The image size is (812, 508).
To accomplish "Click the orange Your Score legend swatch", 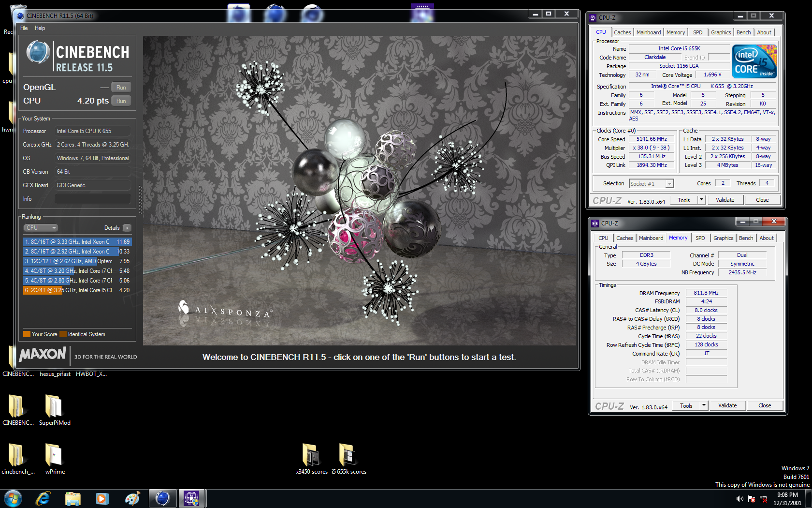I will pyautogui.click(x=27, y=334).
